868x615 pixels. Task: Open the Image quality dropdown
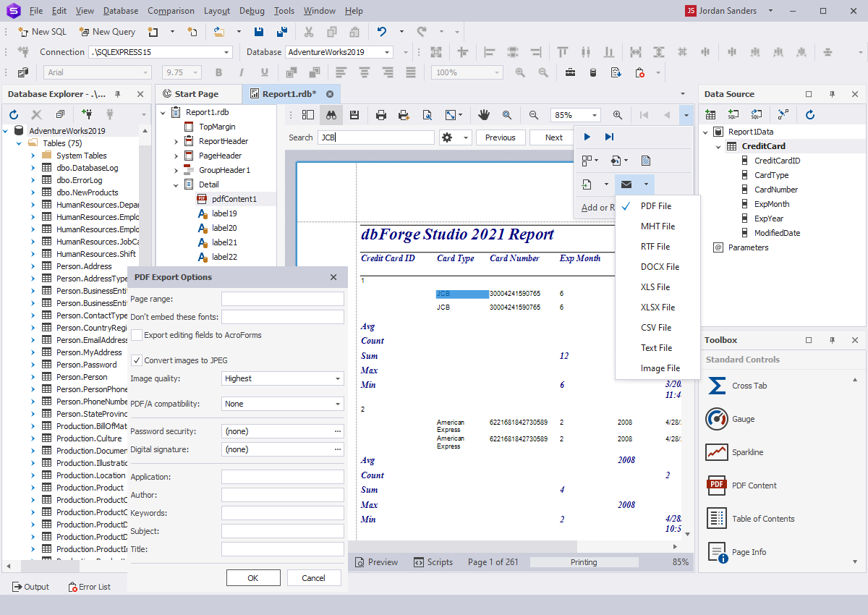pos(339,378)
